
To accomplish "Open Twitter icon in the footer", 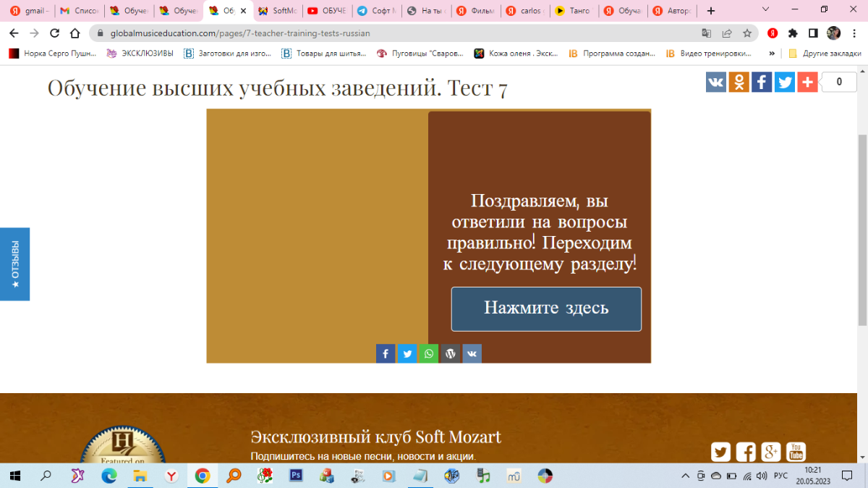I will (720, 452).
